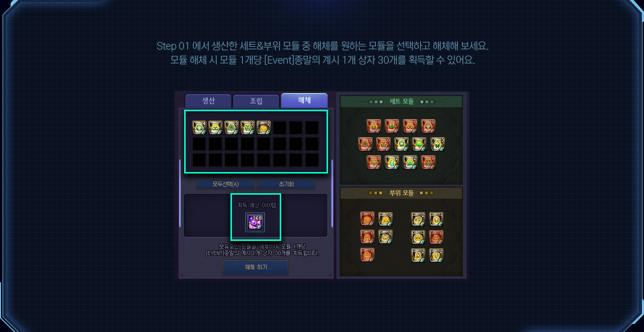
Task: Choose the red fox-head set module
Action: 374,162
